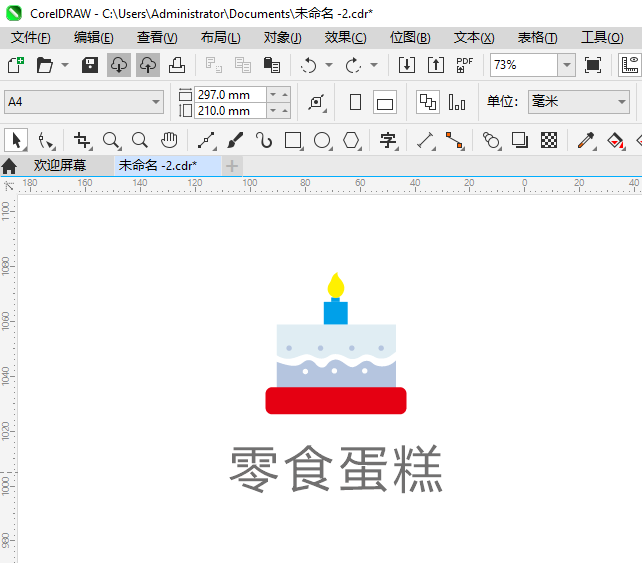Select the Shape edit tool
Image resolution: width=642 pixels, height=563 pixels.
pyautogui.click(x=45, y=141)
